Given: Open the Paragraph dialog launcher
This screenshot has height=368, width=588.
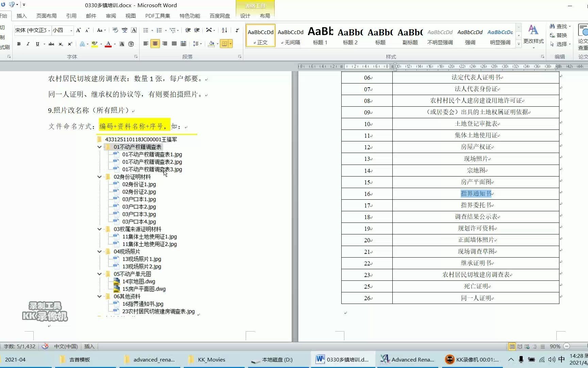Looking at the screenshot, I should tap(240, 57).
